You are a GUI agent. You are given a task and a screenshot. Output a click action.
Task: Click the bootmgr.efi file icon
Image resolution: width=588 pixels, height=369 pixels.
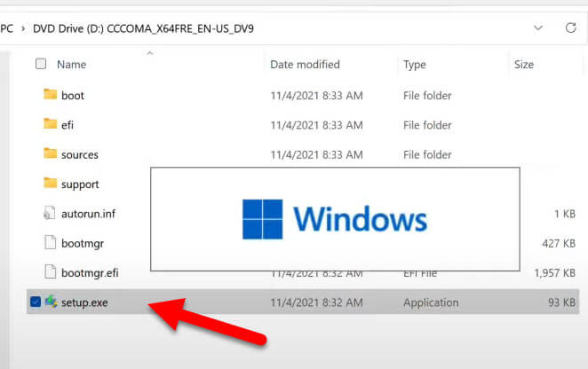(x=50, y=272)
